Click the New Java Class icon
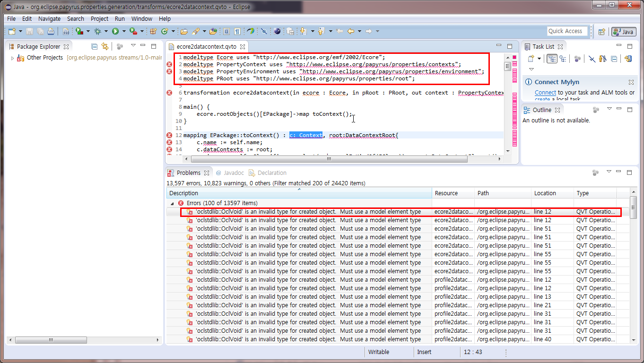This screenshot has width=644, height=363. click(x=164, y=31)
